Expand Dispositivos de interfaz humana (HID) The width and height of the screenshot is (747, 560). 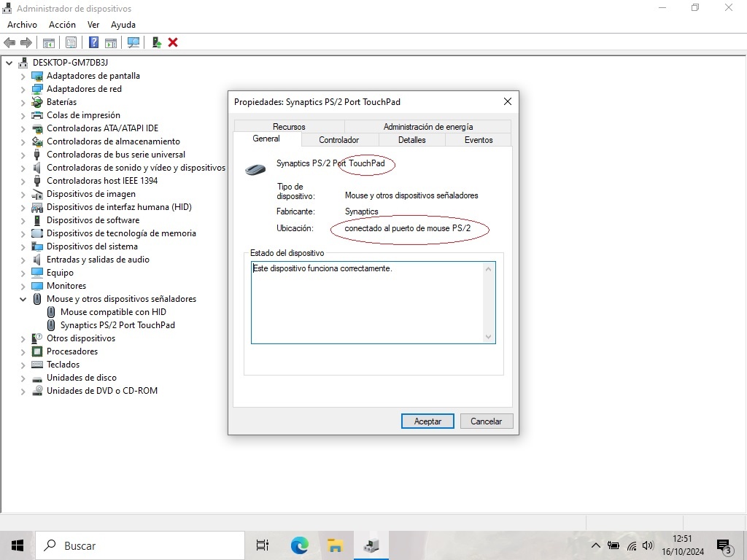click(x=23, y=207)
